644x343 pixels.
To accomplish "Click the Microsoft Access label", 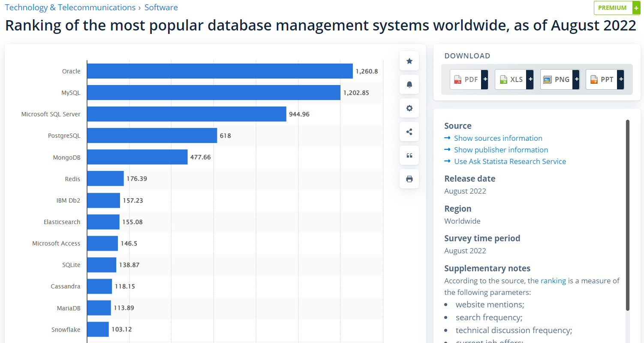I will [56, 243].
